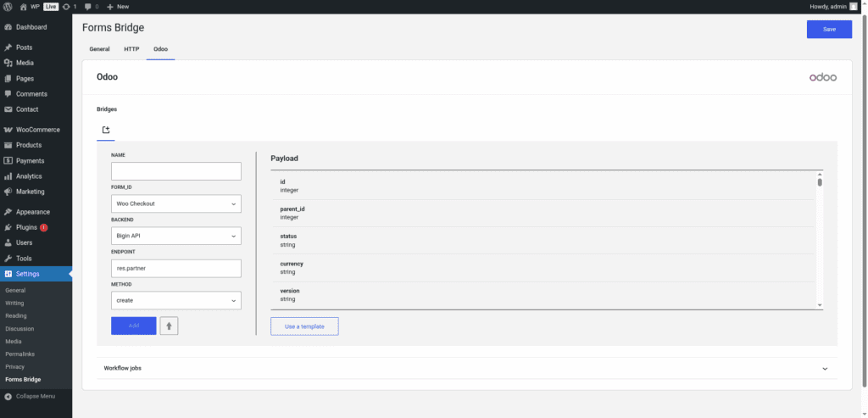This screenshot has width=868, height=418.
Task: Open General settings submenu item
Action: 15,291
